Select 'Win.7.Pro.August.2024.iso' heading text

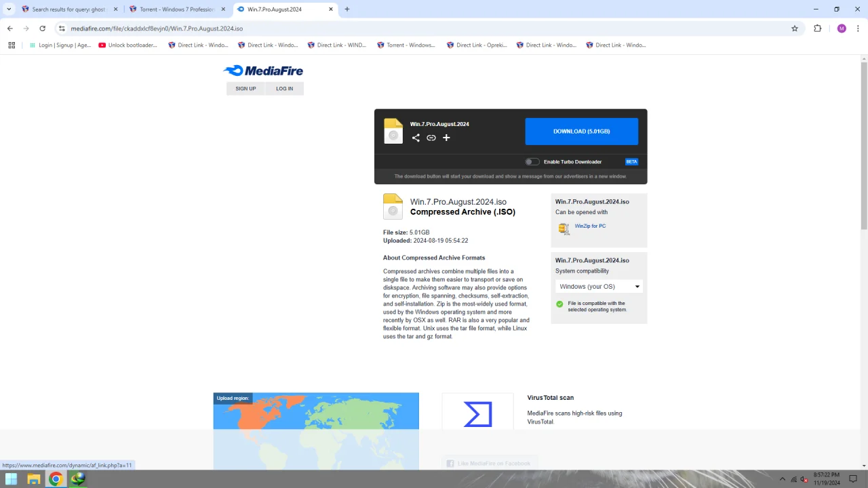(x=458, y=202)
